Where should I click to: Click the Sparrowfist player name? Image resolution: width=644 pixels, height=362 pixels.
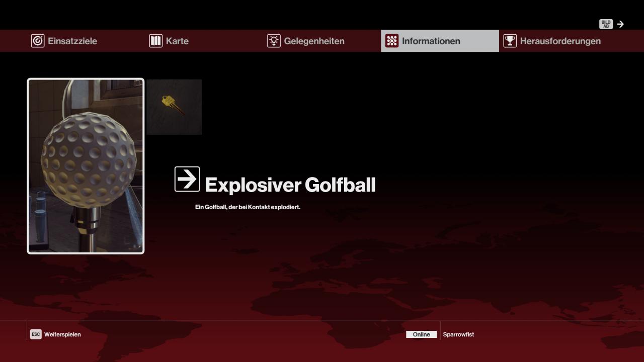click(458, 334)
